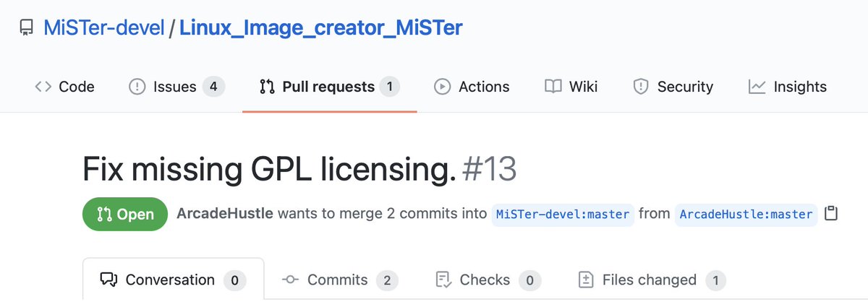The width and height of the screenshot is (868, 307).
Task: Click the Commits node icon
Action: (291, 280)
